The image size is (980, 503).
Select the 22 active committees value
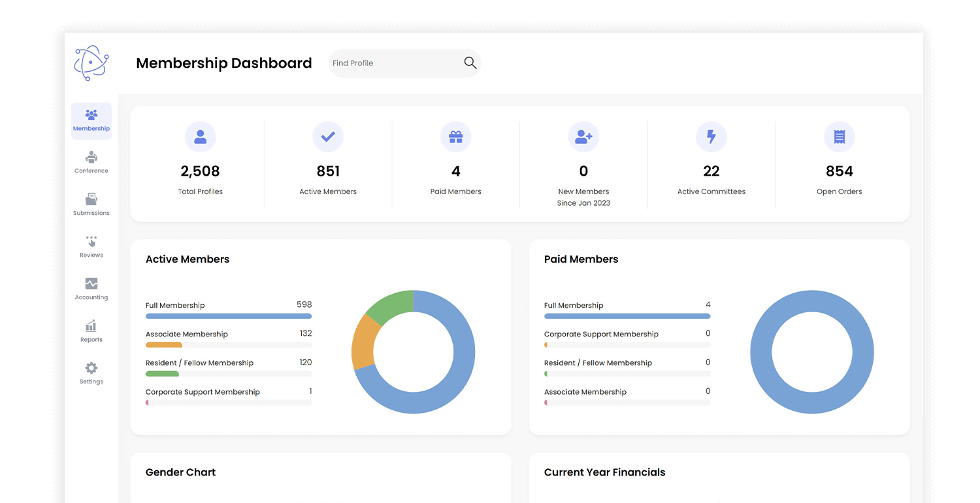711,171
